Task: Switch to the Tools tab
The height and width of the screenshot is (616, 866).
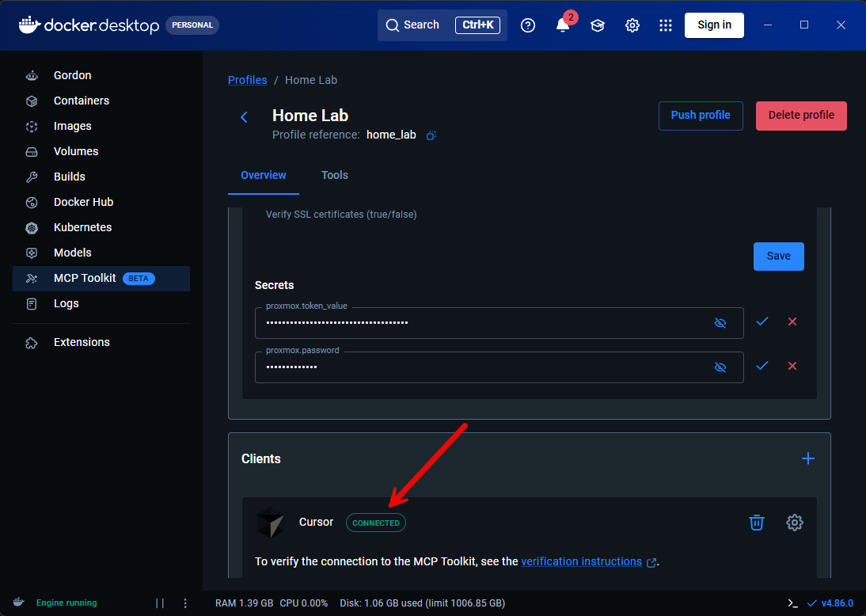Action: tap(335, 175)
